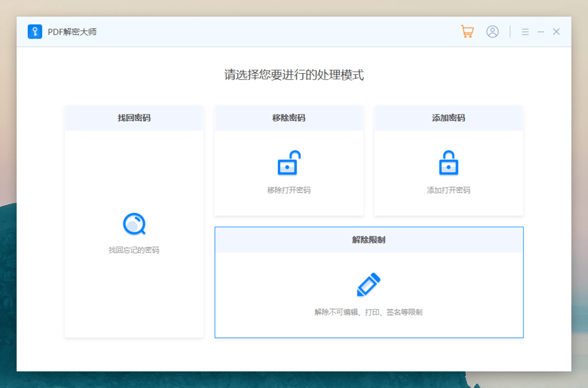Click the PDF解密大师 title text

pyautogui.click(x=72, y=32)
